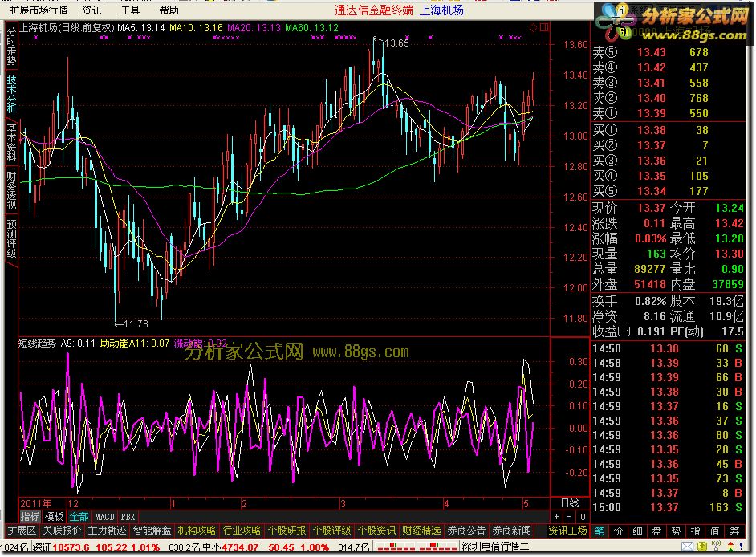Click the minus zoom button below chart

pyautogui.click(x=570, y=517)
